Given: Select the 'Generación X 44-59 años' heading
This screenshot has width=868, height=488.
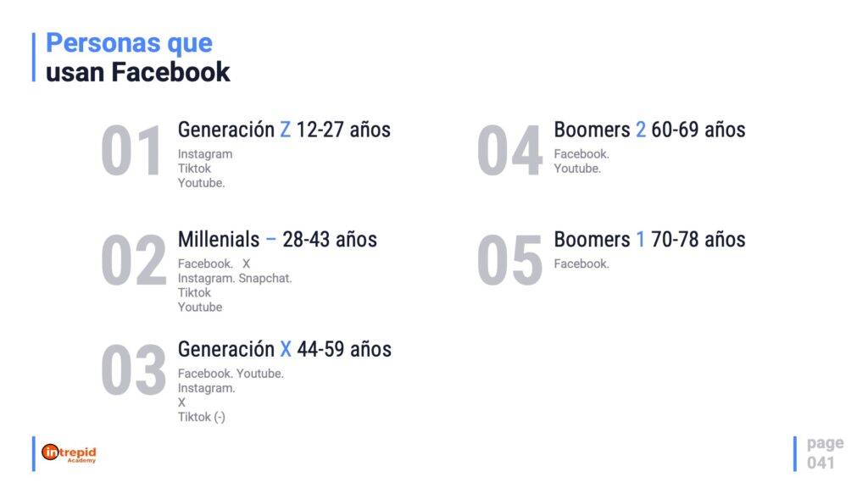Looking at the screenshot, I should tap(284, 349).
